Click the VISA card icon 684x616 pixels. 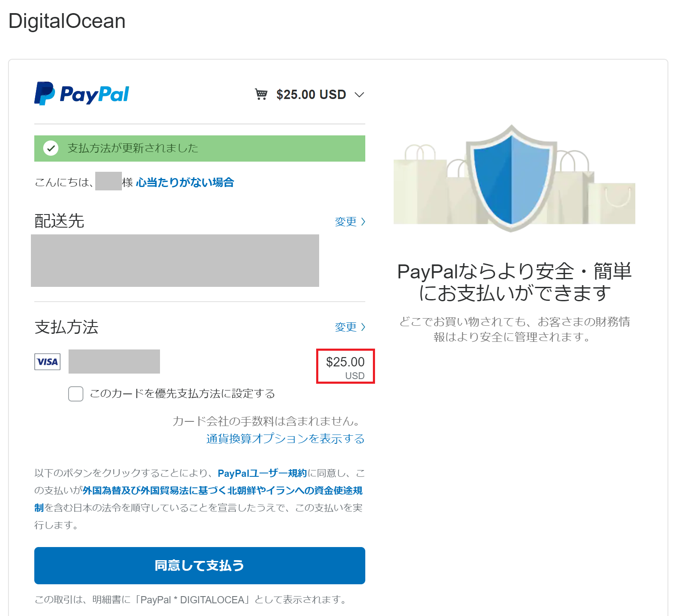click(x=47, y=362)
